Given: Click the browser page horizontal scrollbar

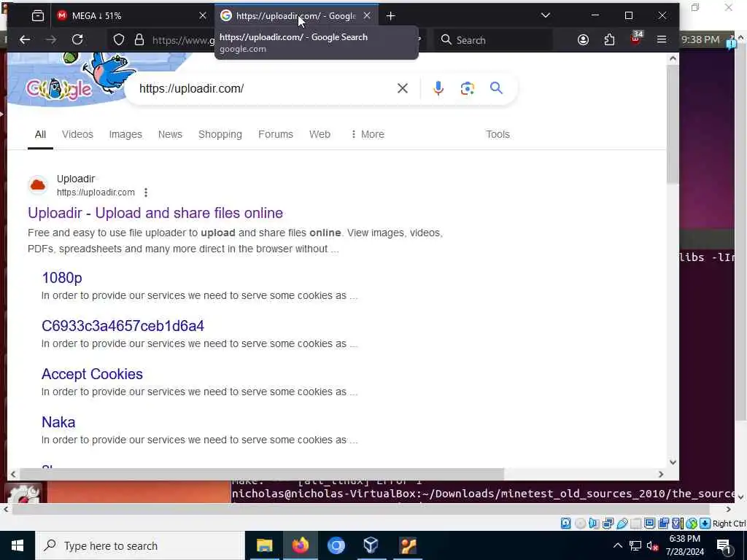Looking at the screenshot, I should (262, 474).
